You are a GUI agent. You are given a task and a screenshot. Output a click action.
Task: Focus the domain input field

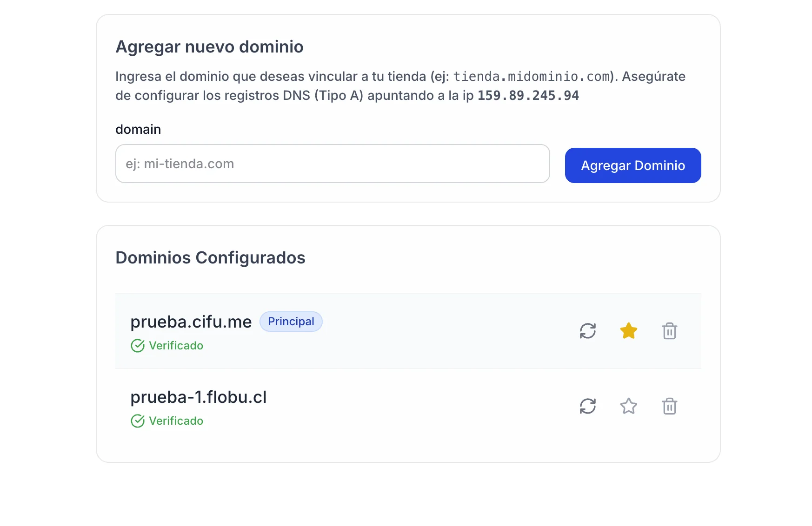(x=333, y=164)
